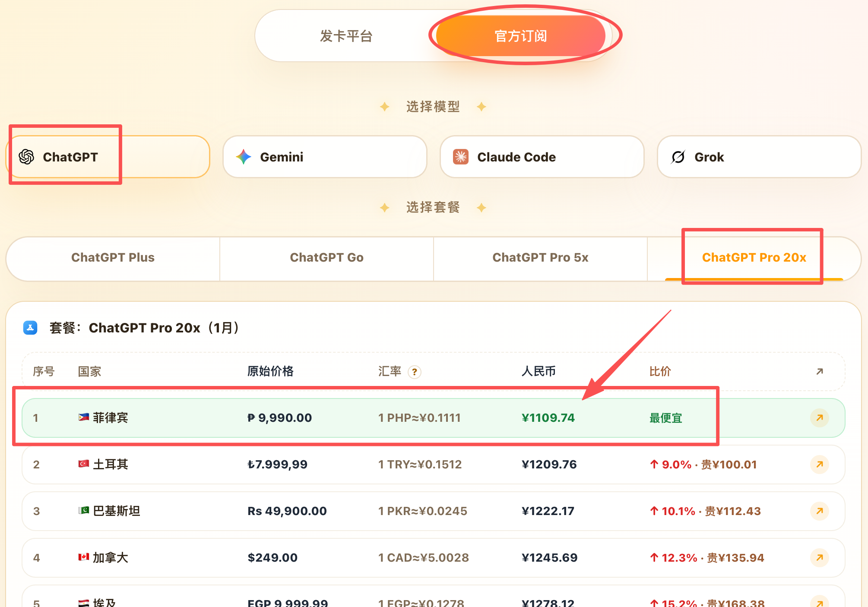Click the 1 TRY≈¥0.1512 rate
The image size is (868, 607).
click(x=420, y=465)
